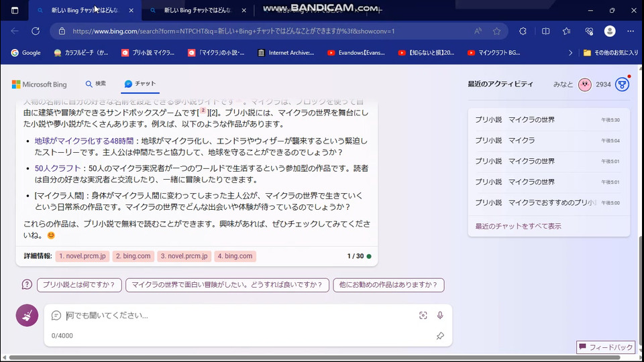Click microphone icon in chat box
The width and height of the screenshot is (644, 362).
click(440, 315)
